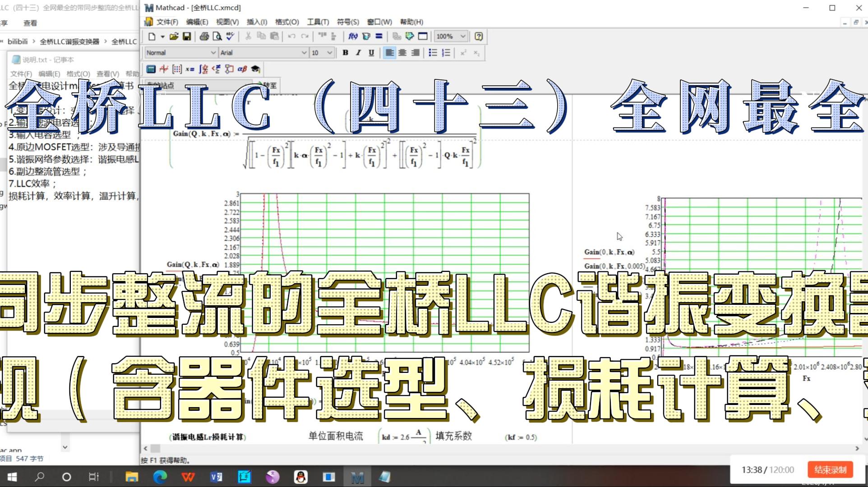Click the Insert Function f(x) icon

(353, 37)
